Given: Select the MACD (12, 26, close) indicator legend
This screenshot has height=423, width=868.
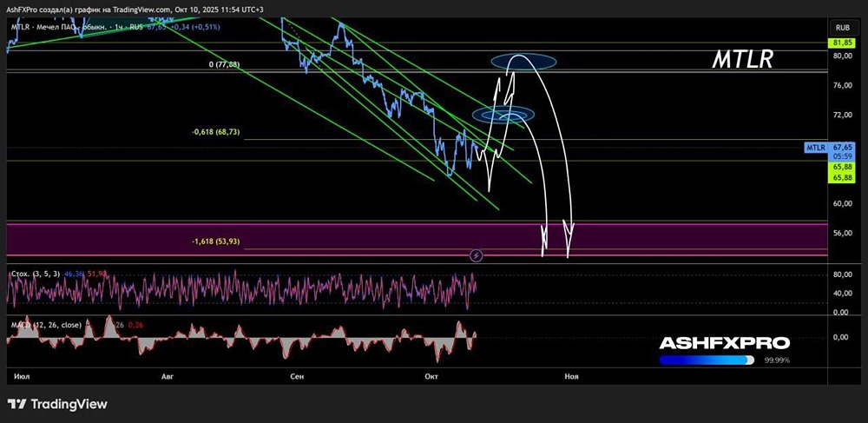Looking at the screenshot, I should tap(47, 325).
